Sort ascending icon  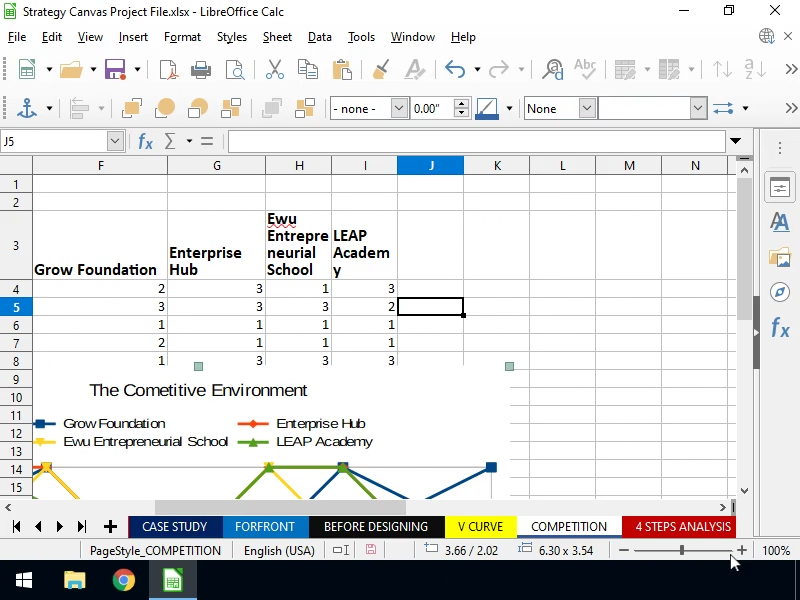[722, 69]
